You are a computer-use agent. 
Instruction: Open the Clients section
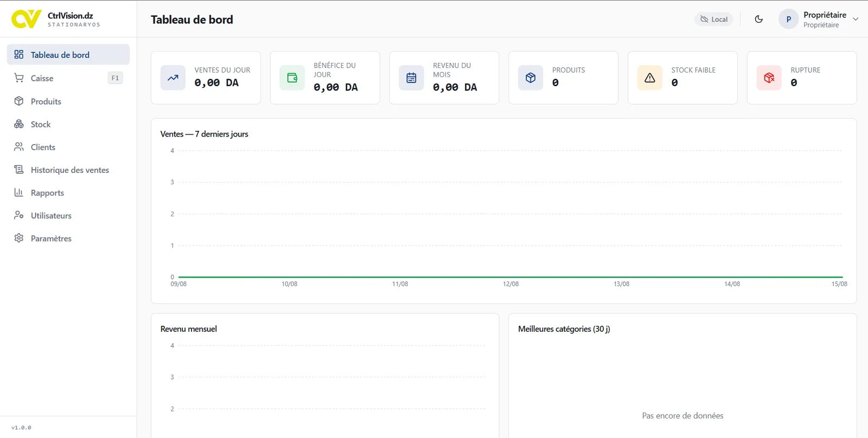click(x=68, y=147)
